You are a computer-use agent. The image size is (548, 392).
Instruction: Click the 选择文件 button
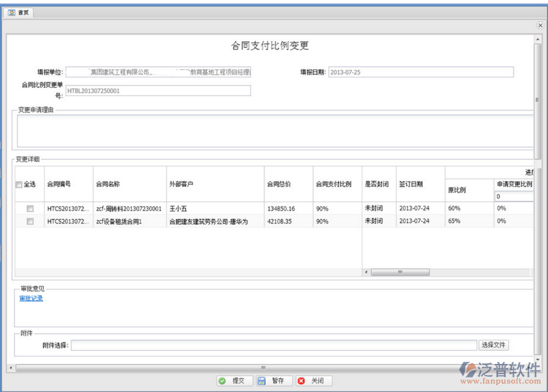[x=494, y=345]
